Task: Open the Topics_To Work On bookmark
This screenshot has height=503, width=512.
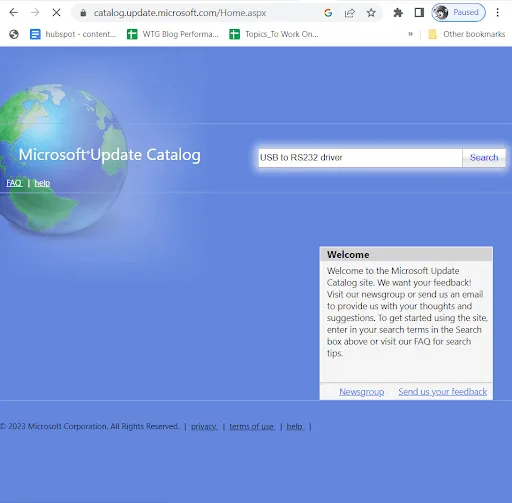Action: click(274, 34)
